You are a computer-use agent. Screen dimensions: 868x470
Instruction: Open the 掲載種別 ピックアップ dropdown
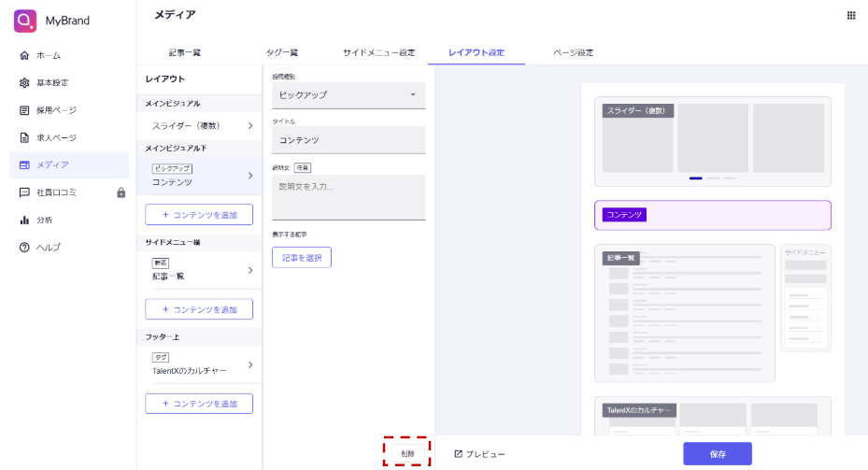coord(348,95)
